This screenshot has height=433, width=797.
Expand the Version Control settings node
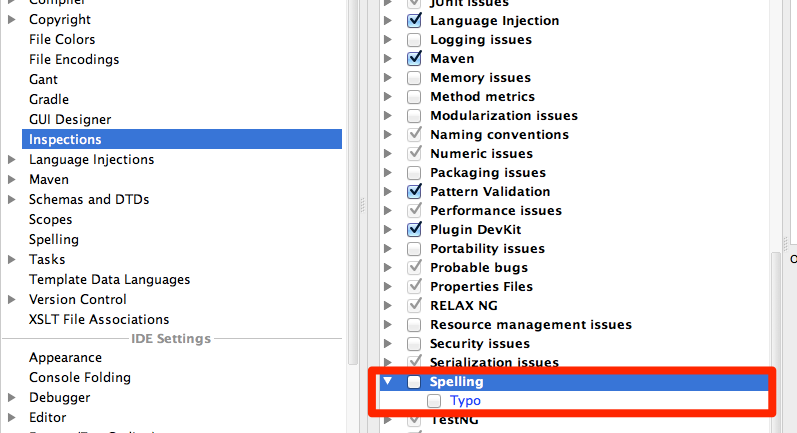point(12,300)
